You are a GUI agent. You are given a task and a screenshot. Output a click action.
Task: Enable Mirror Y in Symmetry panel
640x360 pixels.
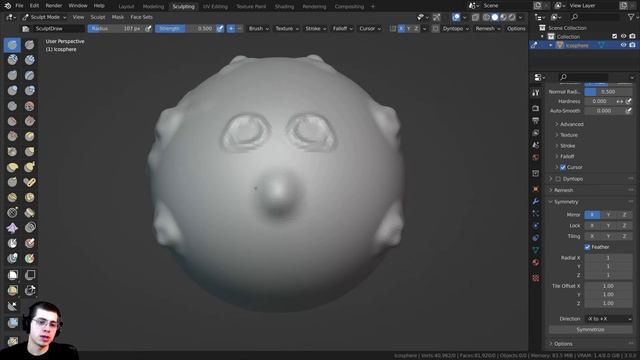[x=608, y=215]
